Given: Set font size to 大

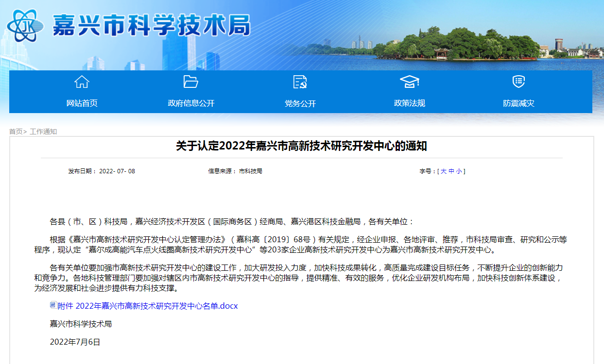Looking at the screenshot, I should [443, 171].
